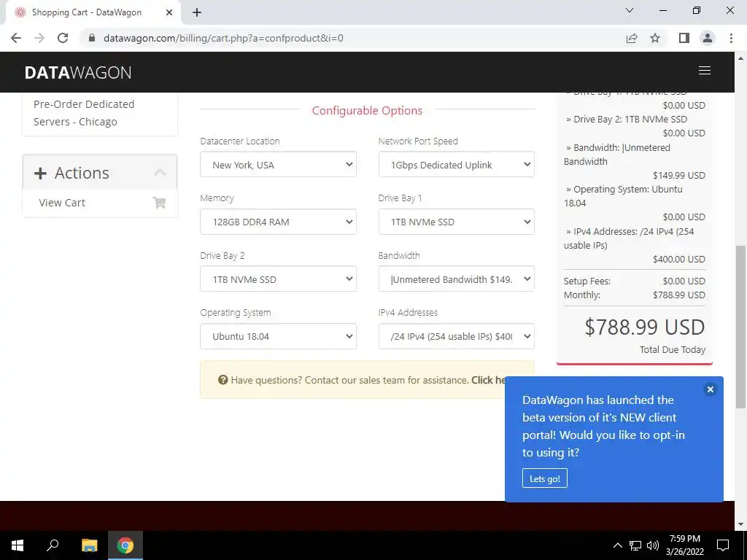Click the question mark help icon
Screen dimensions: 747x560
tap(223, 379)
